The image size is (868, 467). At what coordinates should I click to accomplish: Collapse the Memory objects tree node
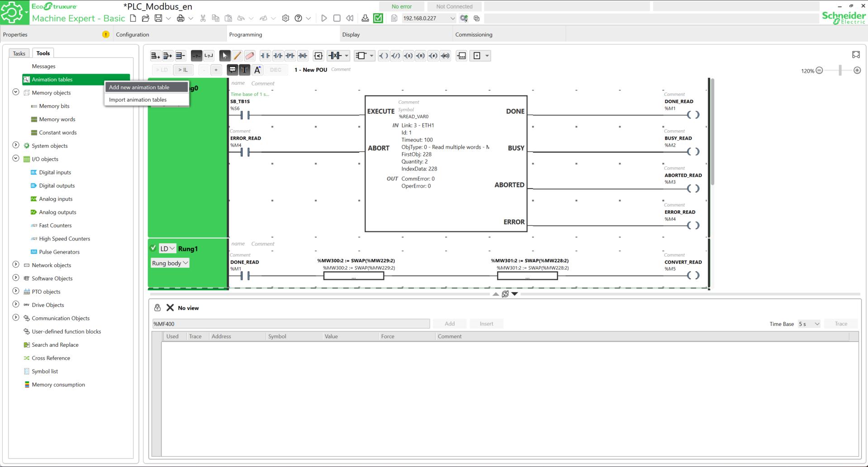16,92
